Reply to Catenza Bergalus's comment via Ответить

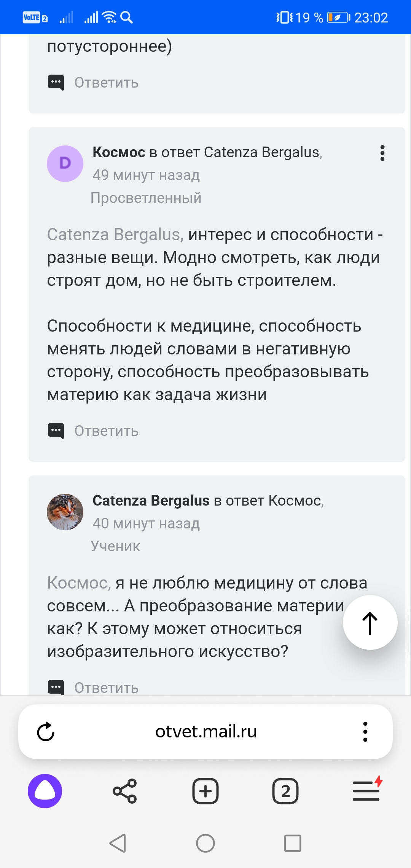click(x=106, y=688)
